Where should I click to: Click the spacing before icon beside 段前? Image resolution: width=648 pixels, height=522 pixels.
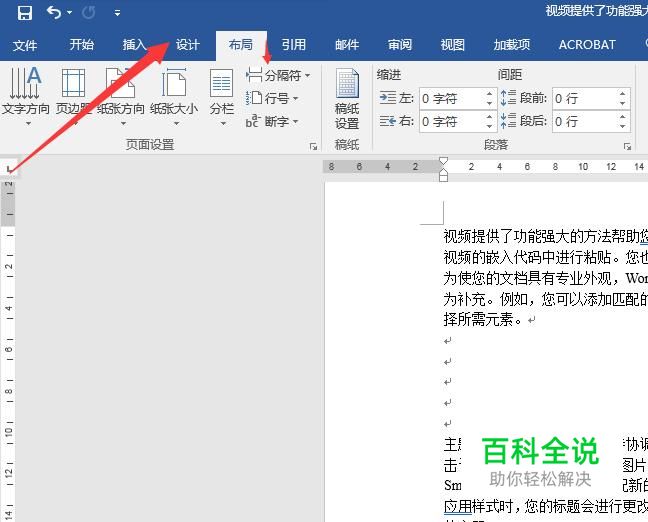coord(508,98)
